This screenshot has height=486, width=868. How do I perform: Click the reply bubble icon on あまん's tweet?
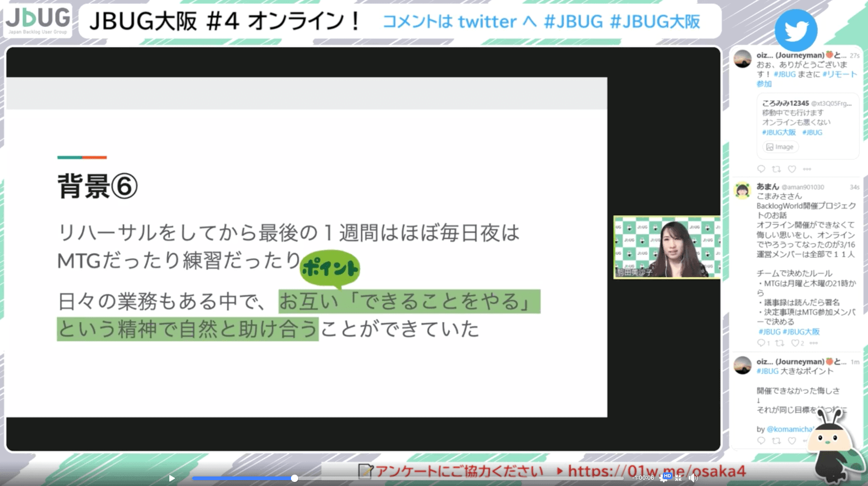pyautogui.click(x=761, y=343)
